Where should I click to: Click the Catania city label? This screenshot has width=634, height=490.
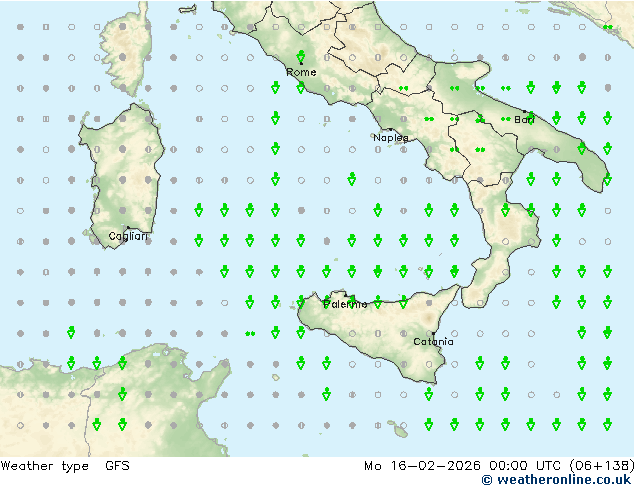(x=433, y=342)
